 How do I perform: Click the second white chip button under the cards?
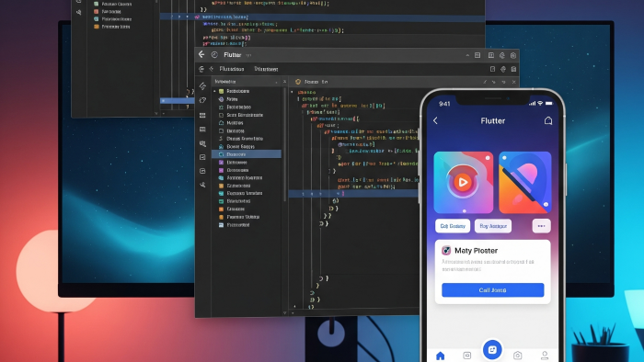[493, 226]
